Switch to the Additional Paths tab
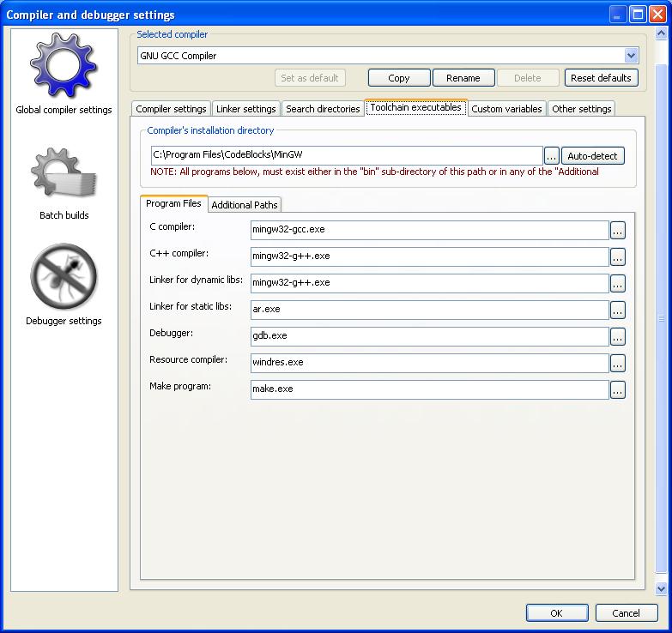Image resolution: width=672 pixels, height=633 pixels. (245, 205)
